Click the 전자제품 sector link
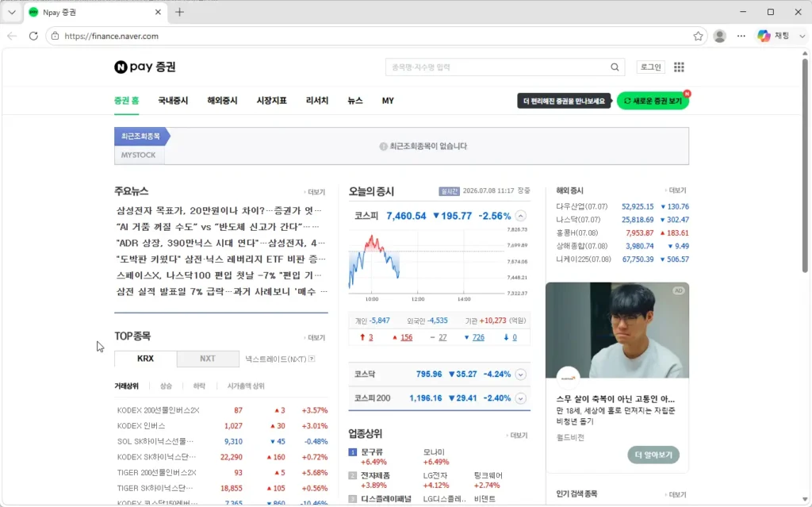812x507 pixels. point(375,475)
